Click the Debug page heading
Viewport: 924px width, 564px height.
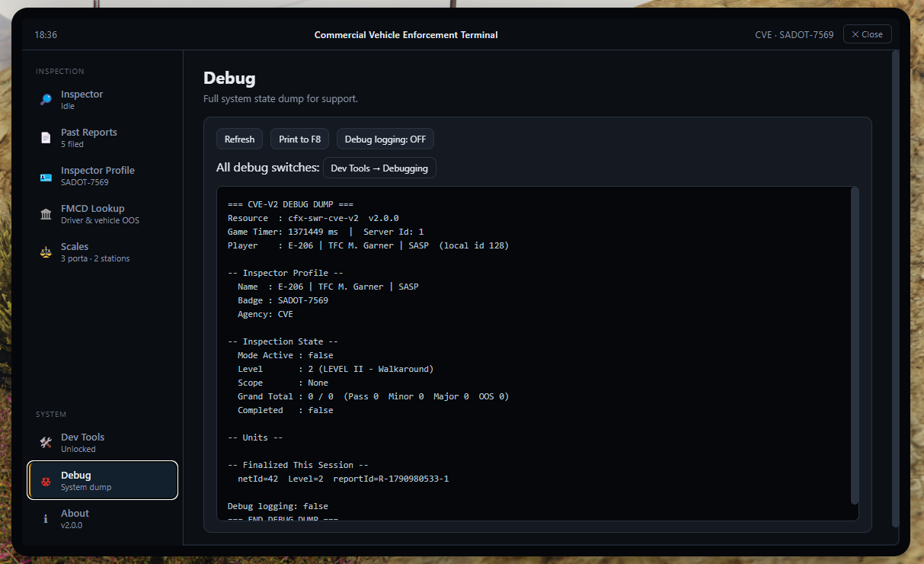pos(229,78)
